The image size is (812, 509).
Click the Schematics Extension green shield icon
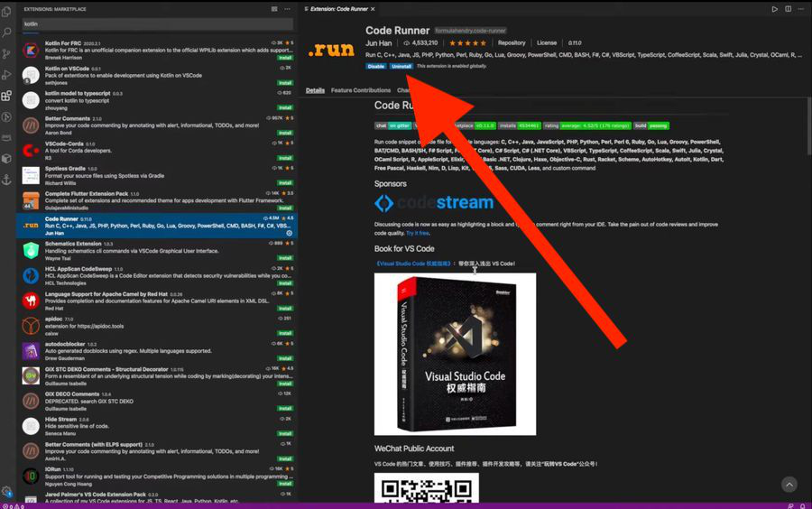31,251
